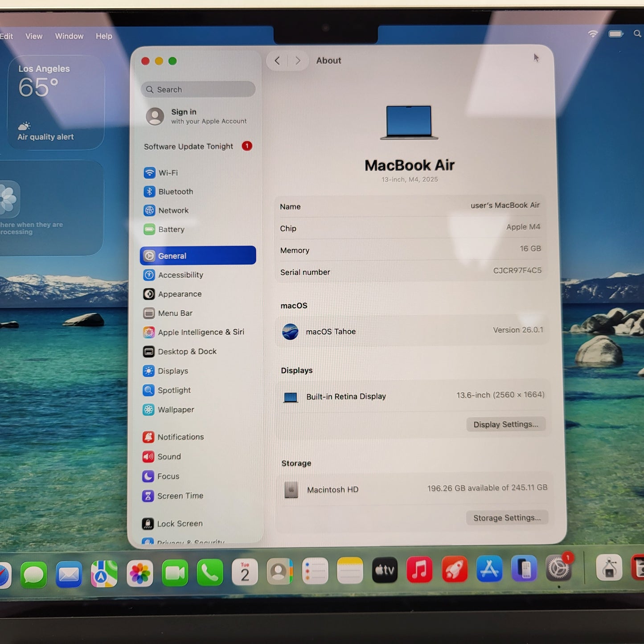Click the forward navigation arrow

point(298,61)
